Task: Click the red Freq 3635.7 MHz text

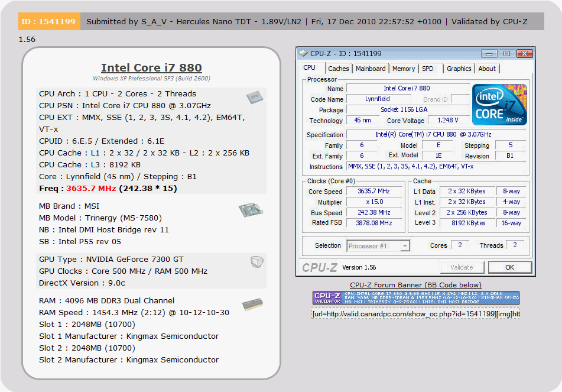Action: coord(91,188)
